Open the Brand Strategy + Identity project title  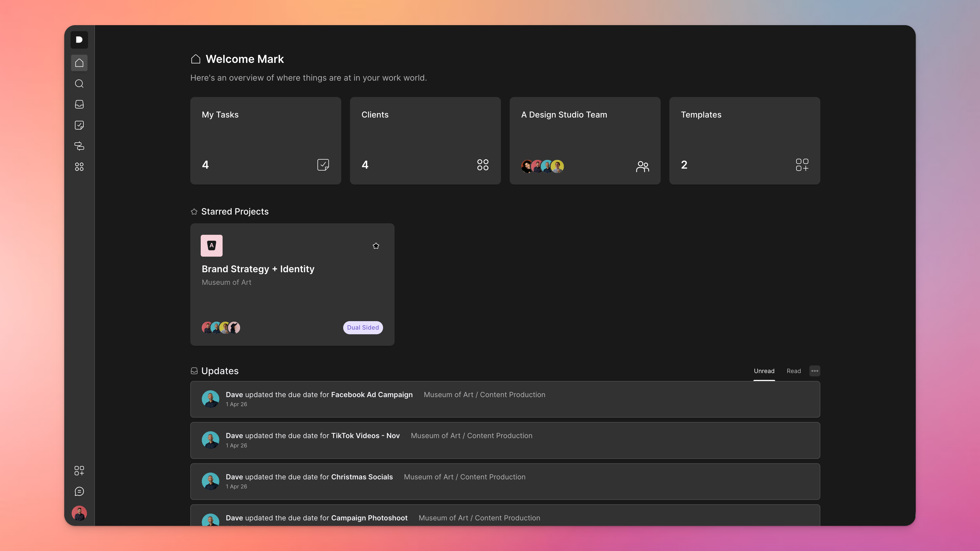(x=258, y=269)
